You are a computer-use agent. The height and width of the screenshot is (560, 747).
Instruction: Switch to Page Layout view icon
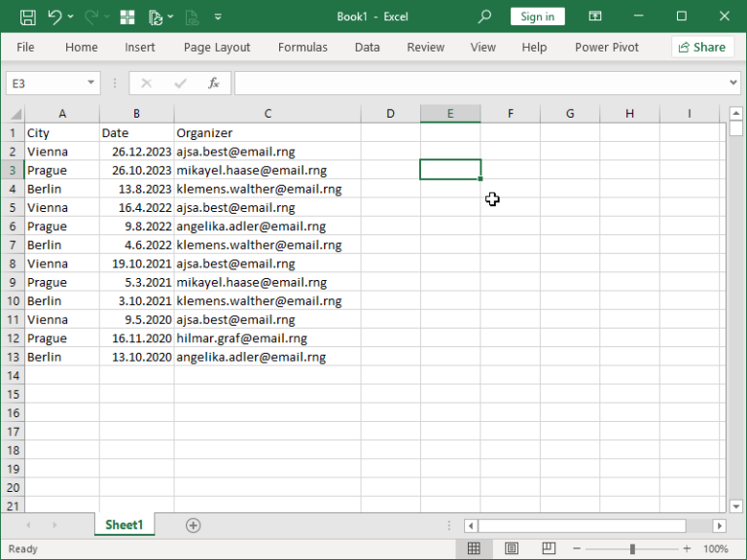(512, 549)
